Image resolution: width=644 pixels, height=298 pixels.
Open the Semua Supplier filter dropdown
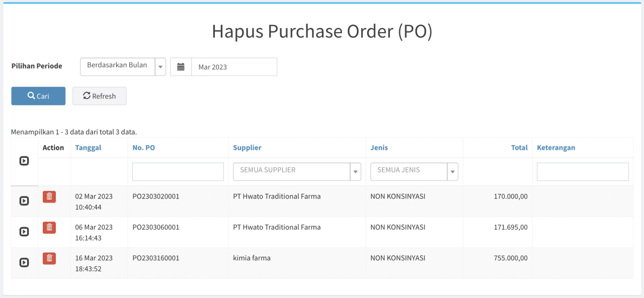pos(297,171)
